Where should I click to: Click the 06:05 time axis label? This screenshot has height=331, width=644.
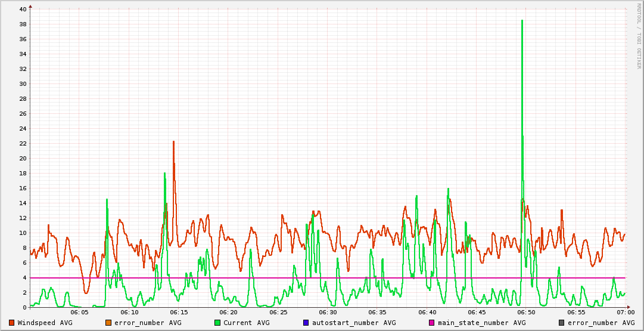(x=80, y=312)
